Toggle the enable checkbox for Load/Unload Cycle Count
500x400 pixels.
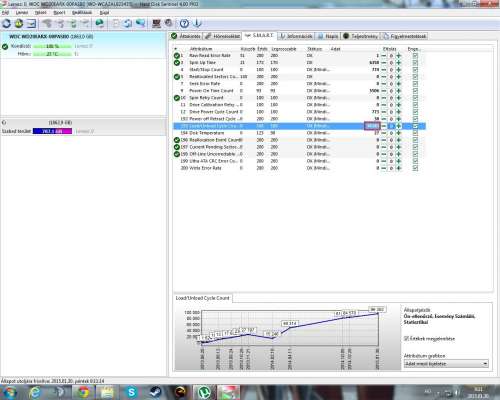[x=415, y=126]
